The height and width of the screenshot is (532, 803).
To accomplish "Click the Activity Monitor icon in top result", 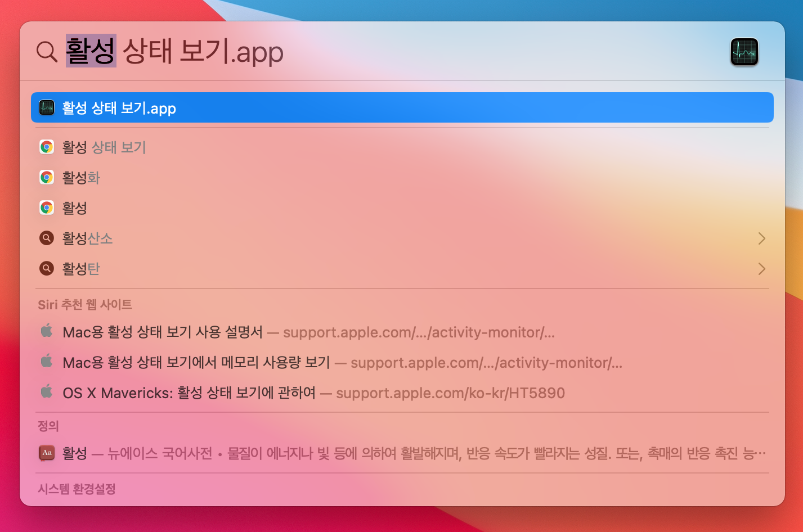I will 47,107.
